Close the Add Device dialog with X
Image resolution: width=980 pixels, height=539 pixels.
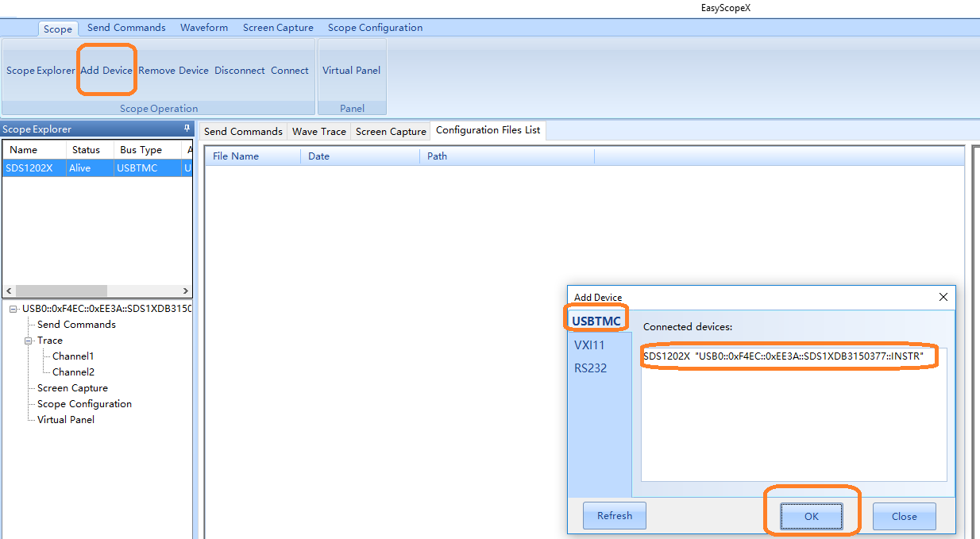tap(943, 297)
